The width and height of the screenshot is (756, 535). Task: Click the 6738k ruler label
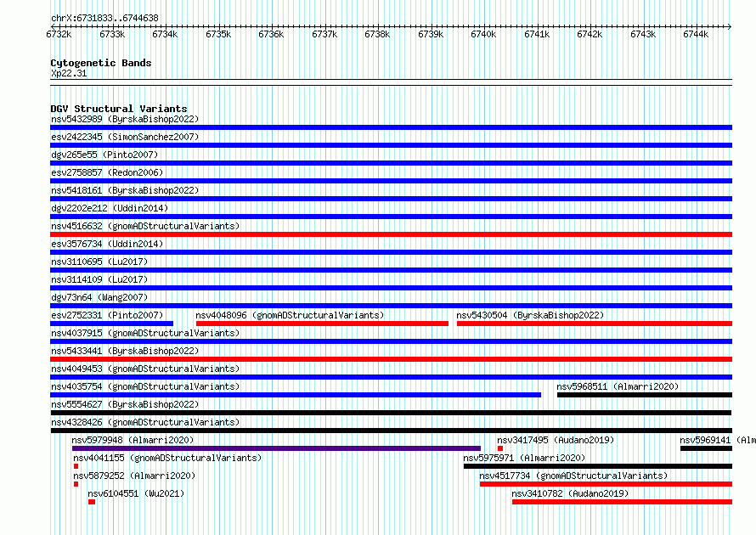(377, 34)
